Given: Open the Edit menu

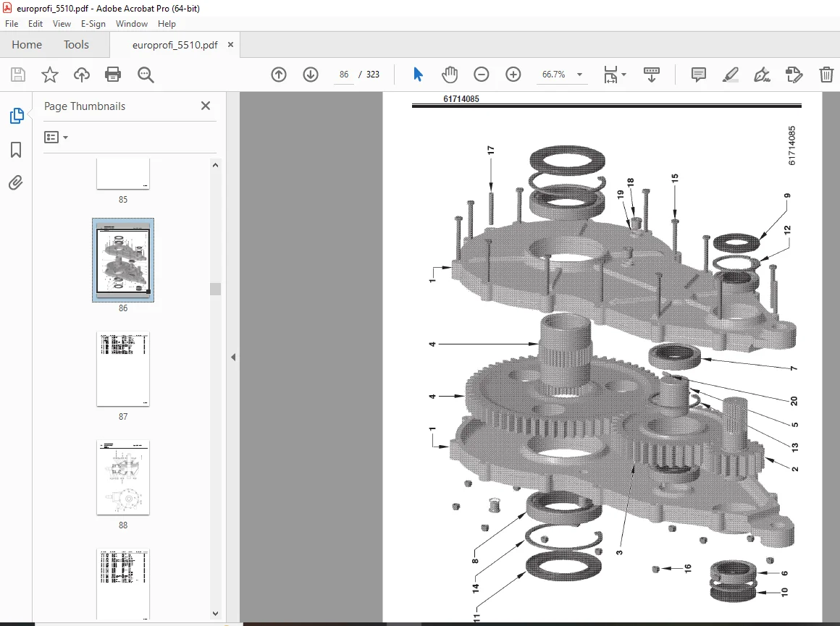Looking at the screenshot, I should [35, 24].
